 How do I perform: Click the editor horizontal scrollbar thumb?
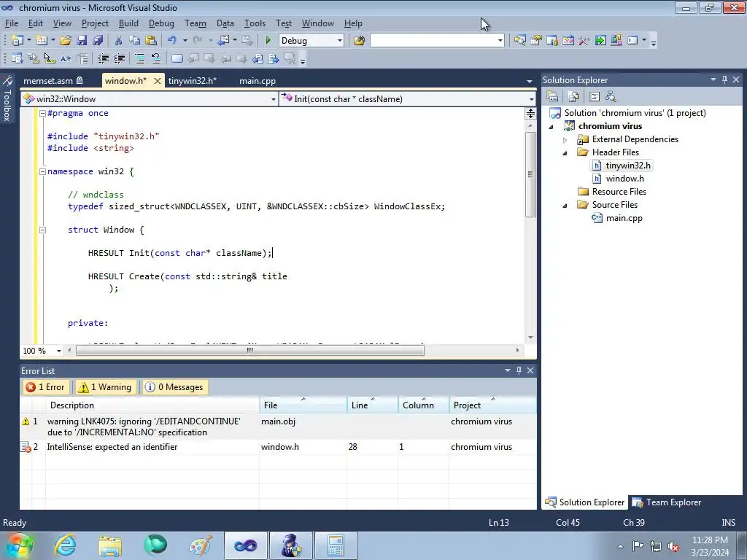point(249,351)
